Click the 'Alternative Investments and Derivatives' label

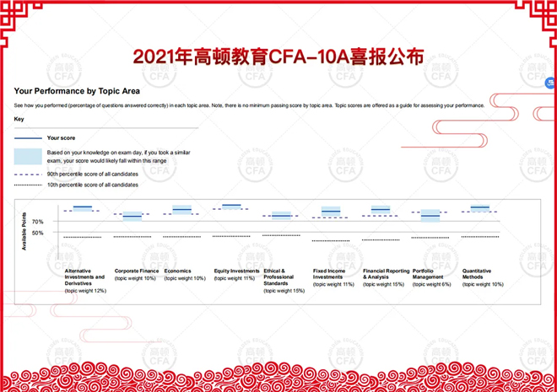click(x=84, y=277)
